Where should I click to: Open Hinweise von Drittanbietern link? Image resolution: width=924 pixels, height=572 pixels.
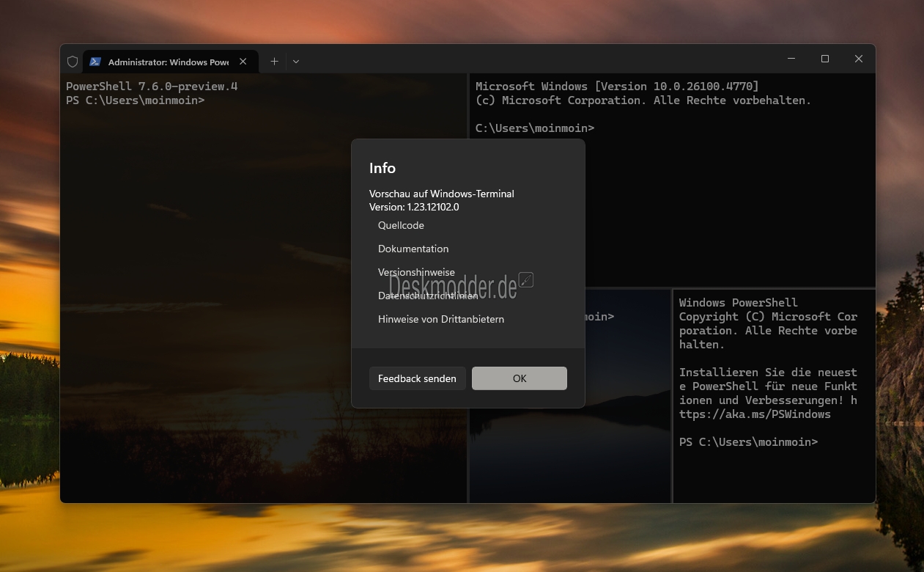click(x=441, y=319)
